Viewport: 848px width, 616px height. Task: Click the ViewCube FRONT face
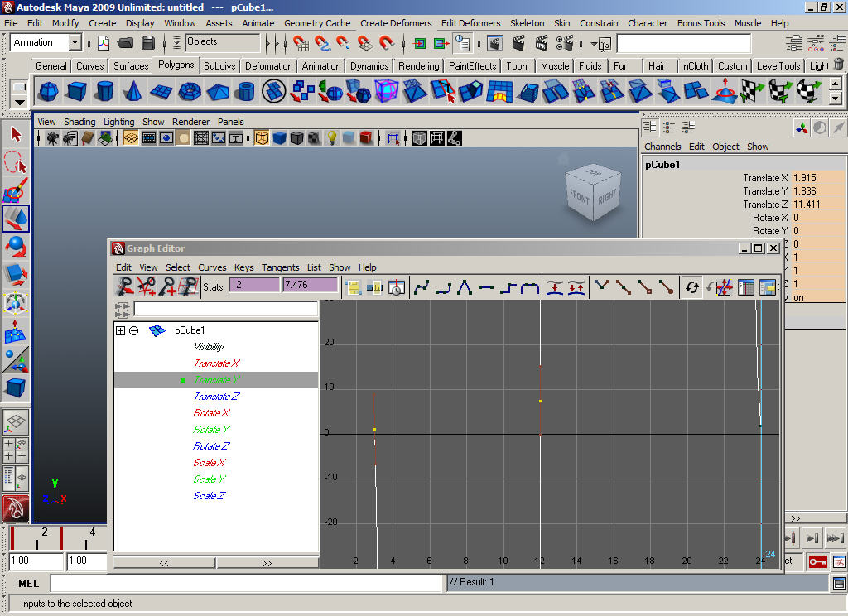point(579,197)
